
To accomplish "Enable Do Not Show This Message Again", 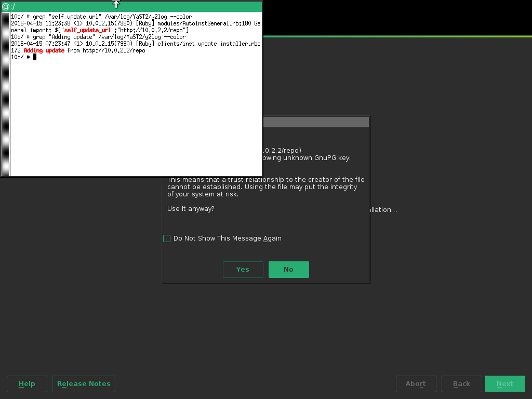I will [167, 238].
